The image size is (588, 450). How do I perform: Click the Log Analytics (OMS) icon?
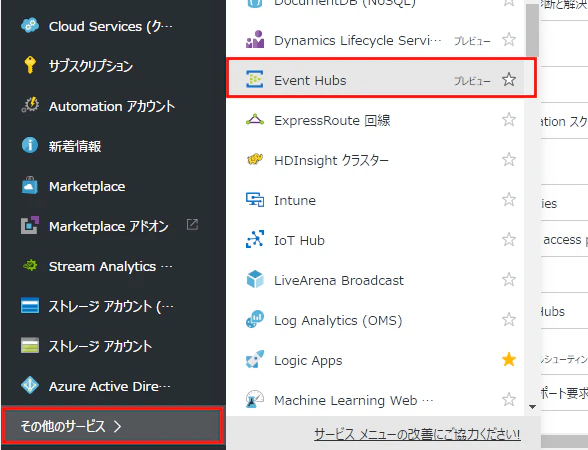pos(255,320)
